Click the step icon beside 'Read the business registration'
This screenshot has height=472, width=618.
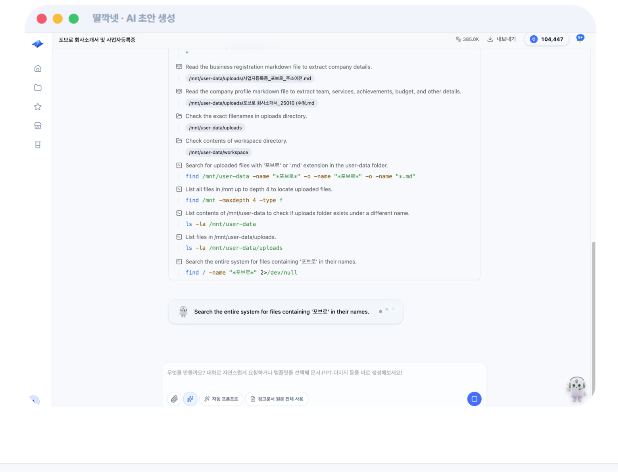pyautogui.click(x=179, y=67)
